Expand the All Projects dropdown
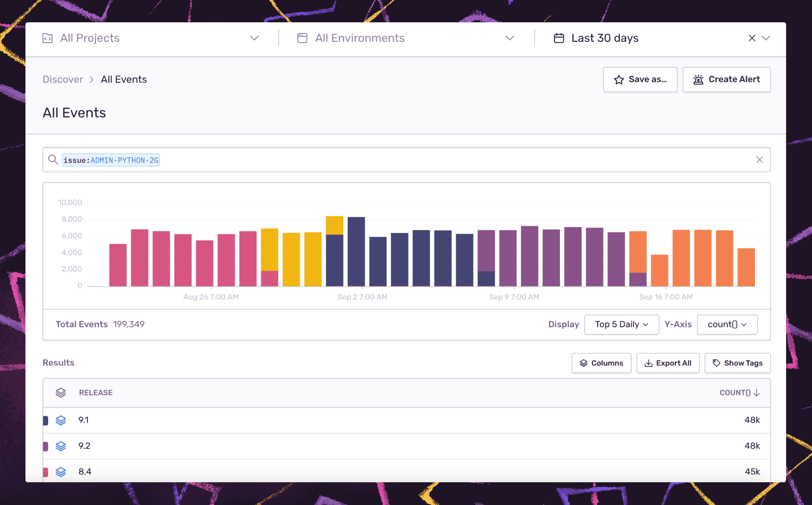Viewport: 812px width, 505px height. point(254,38)
